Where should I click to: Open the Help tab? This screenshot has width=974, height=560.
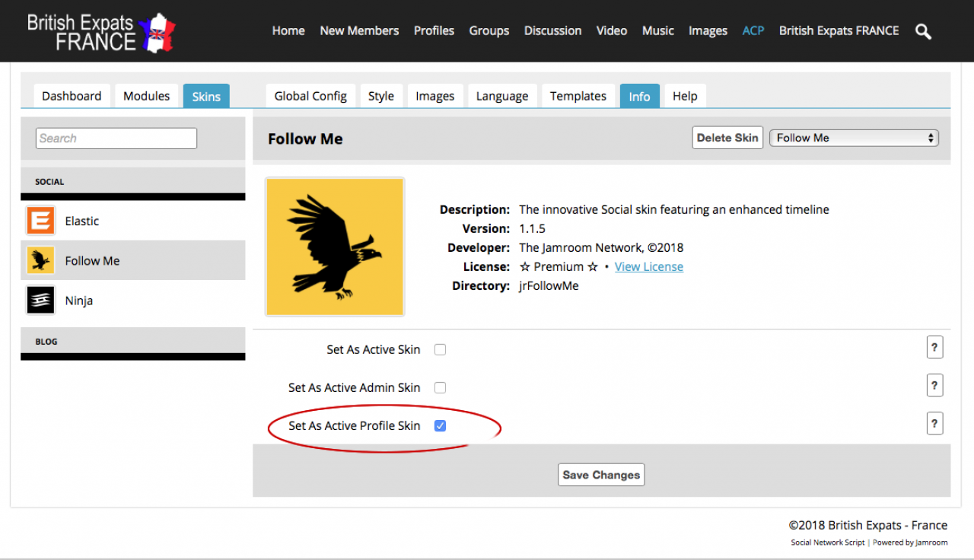click(x=685, y=96)
